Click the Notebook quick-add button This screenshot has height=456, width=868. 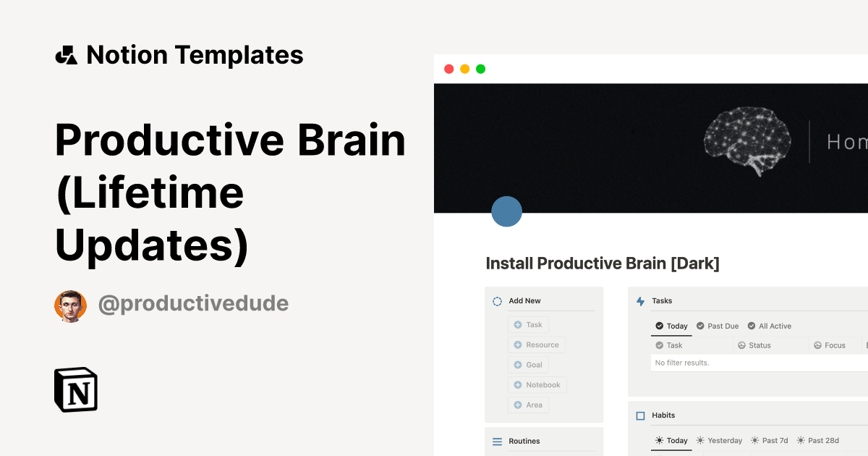[x=537, y=384]
